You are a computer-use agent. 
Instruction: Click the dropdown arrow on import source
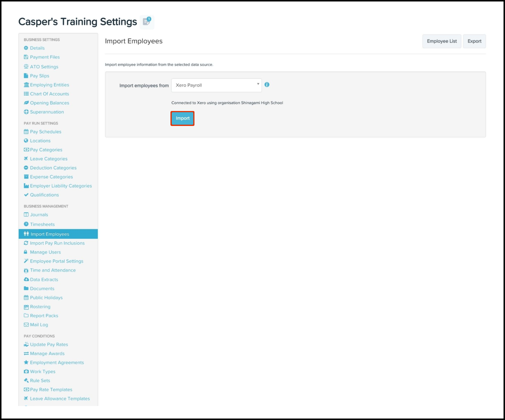tap(258, 84)
